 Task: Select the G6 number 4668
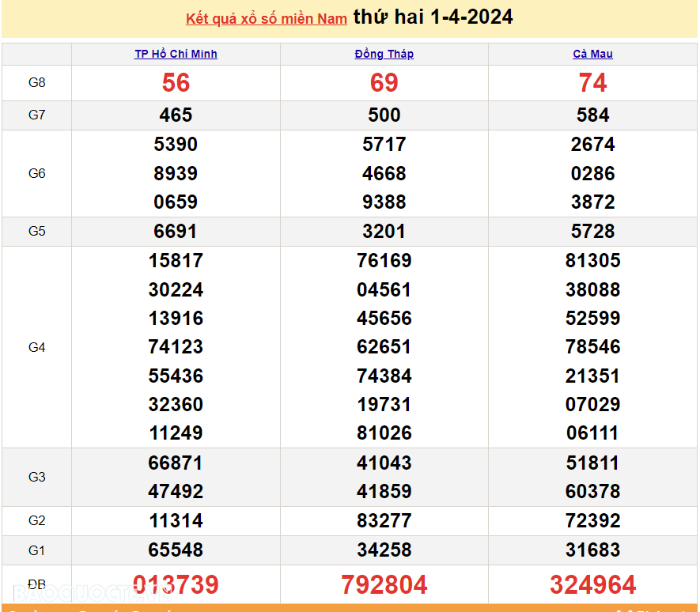point(384,173)
